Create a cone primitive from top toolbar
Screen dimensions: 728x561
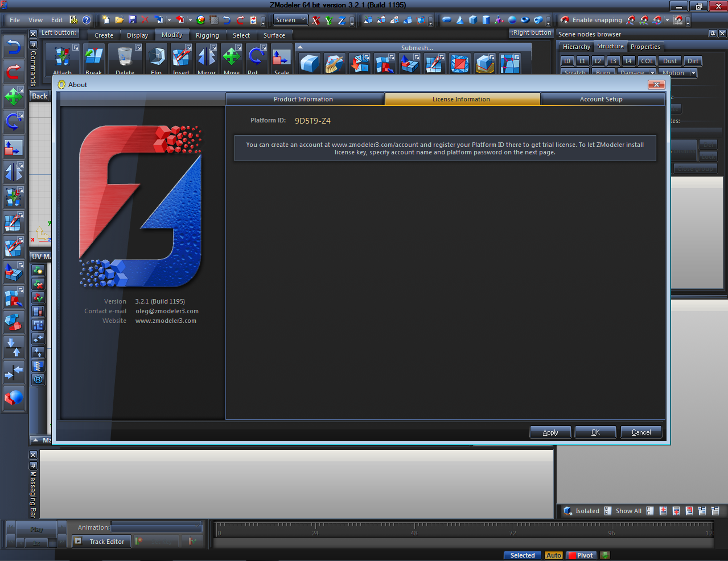tap(460, 20)
